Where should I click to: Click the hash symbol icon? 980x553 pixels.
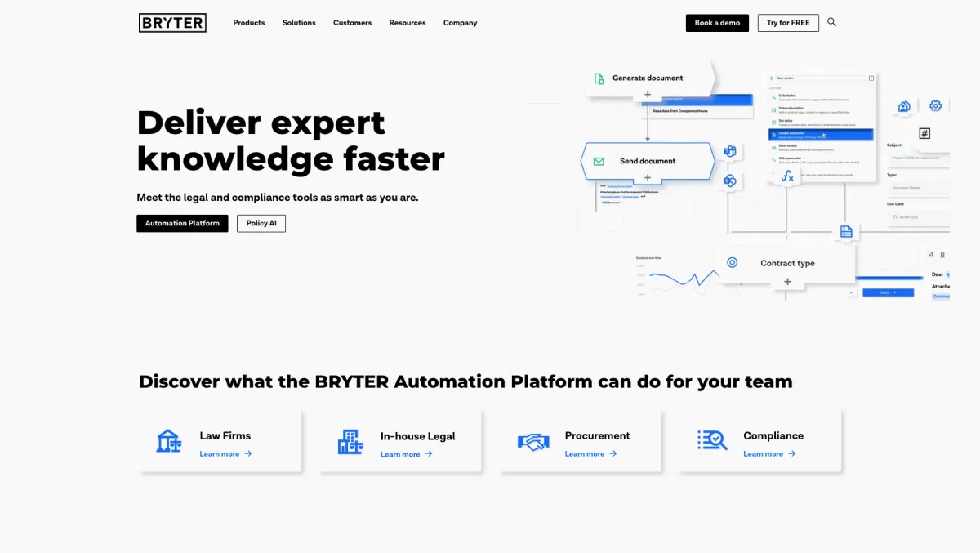coord(924,133)
